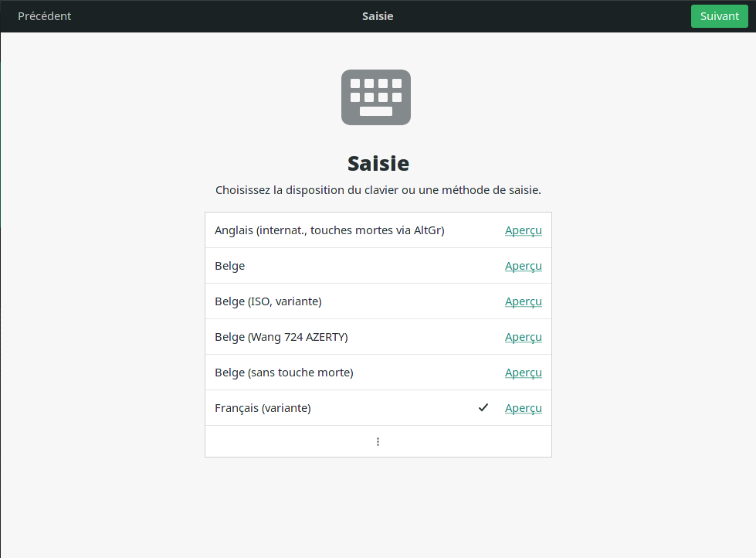Select Français (variante) keyboard layout
Image resolution: width=756 pixels, height=558 pixels.
point(263,408)
